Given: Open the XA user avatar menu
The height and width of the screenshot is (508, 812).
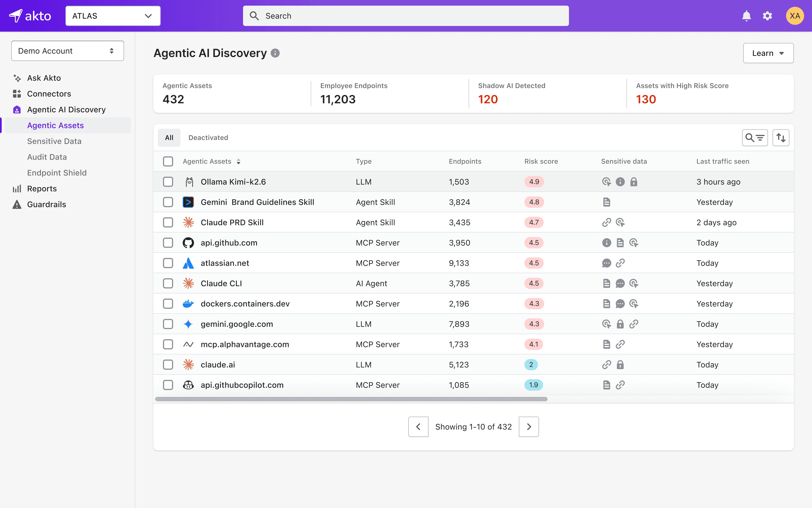Looking at the screenshot, I should point(795,16).
